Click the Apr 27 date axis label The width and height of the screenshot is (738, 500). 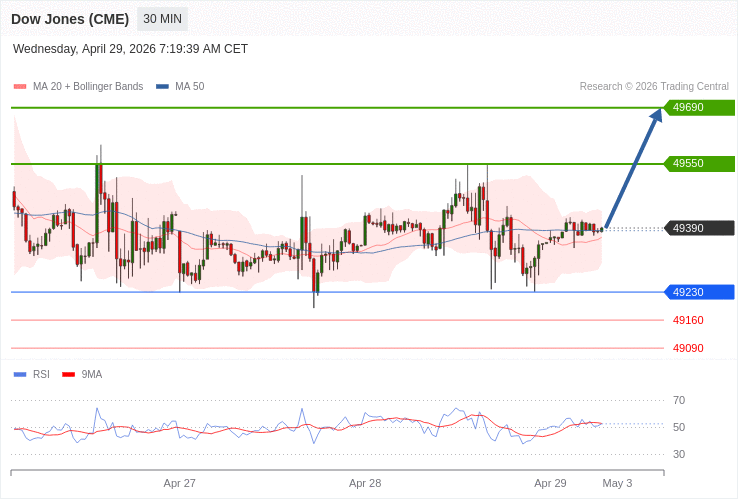179,484
